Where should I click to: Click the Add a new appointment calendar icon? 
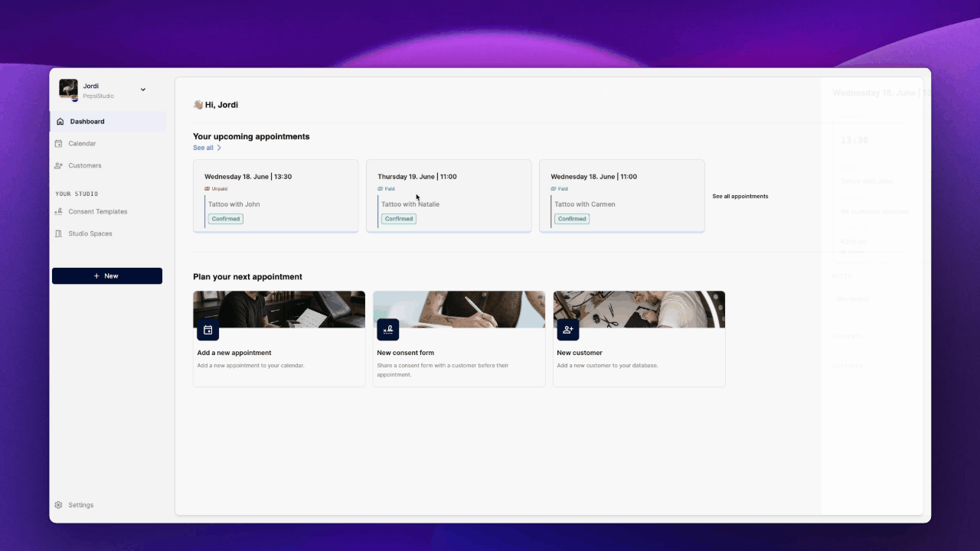tap(207, 330)
